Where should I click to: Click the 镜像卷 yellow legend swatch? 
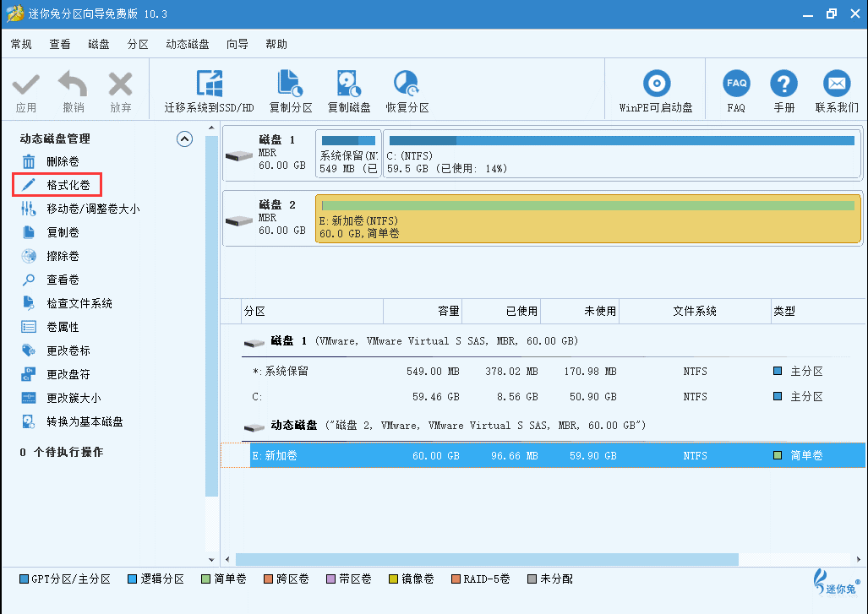point(394,579)
